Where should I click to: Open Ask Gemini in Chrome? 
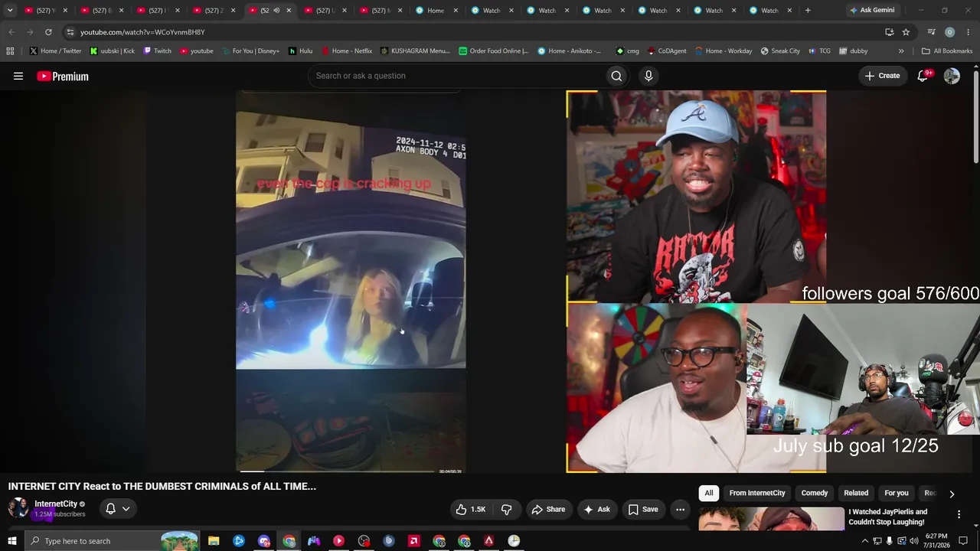point(871,11)
